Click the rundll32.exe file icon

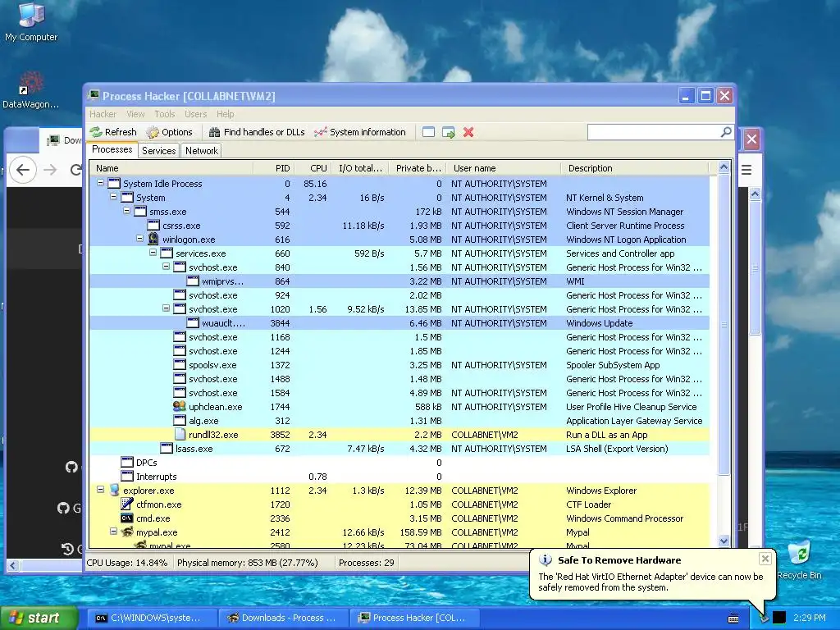coord(180,435)
